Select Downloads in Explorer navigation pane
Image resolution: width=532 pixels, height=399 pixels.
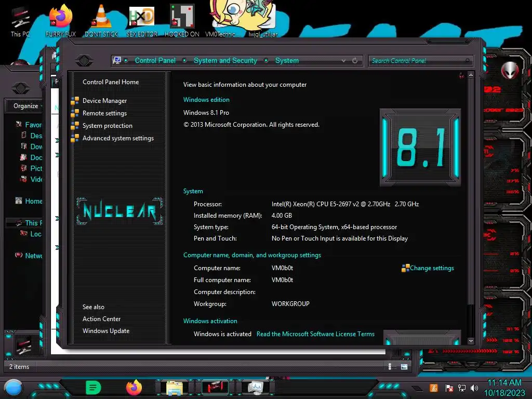36,147
